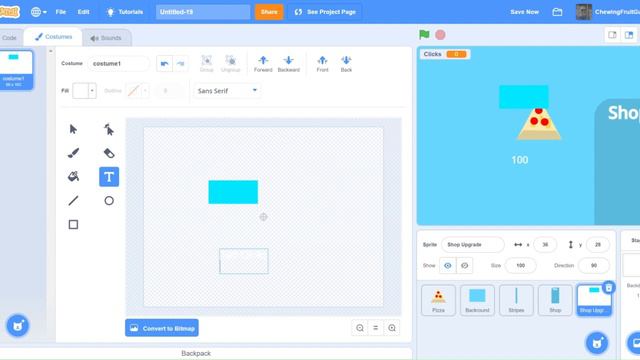The width and height of the screenshot is (640, 360).
Task: Click the orange Share button
Action: [269, 12]
